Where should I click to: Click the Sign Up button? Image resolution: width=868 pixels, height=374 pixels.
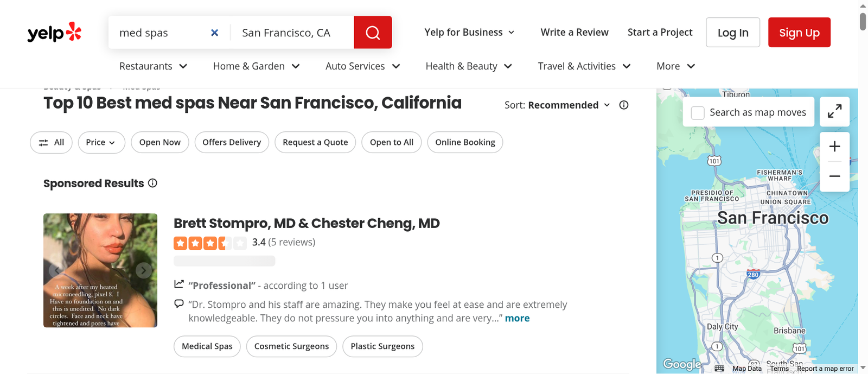click(x=799, y=33)
